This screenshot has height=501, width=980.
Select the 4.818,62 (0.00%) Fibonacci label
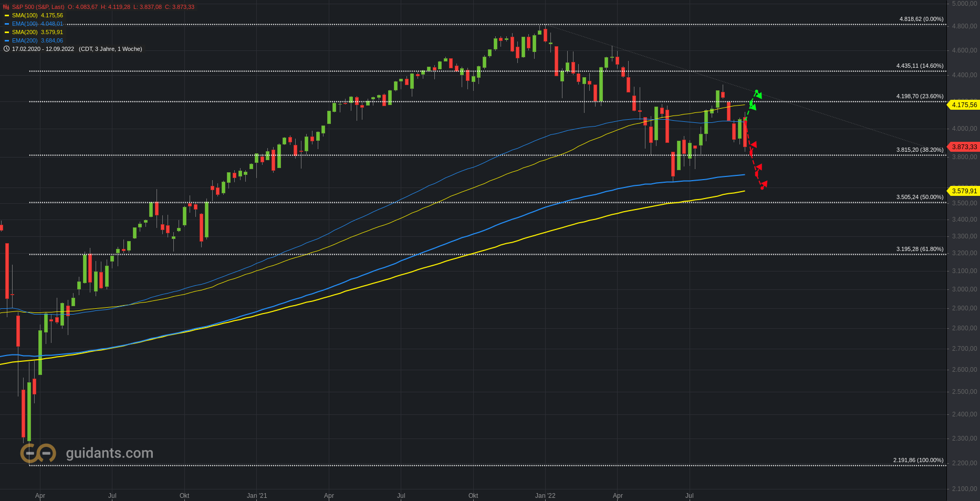click(921, 19)
